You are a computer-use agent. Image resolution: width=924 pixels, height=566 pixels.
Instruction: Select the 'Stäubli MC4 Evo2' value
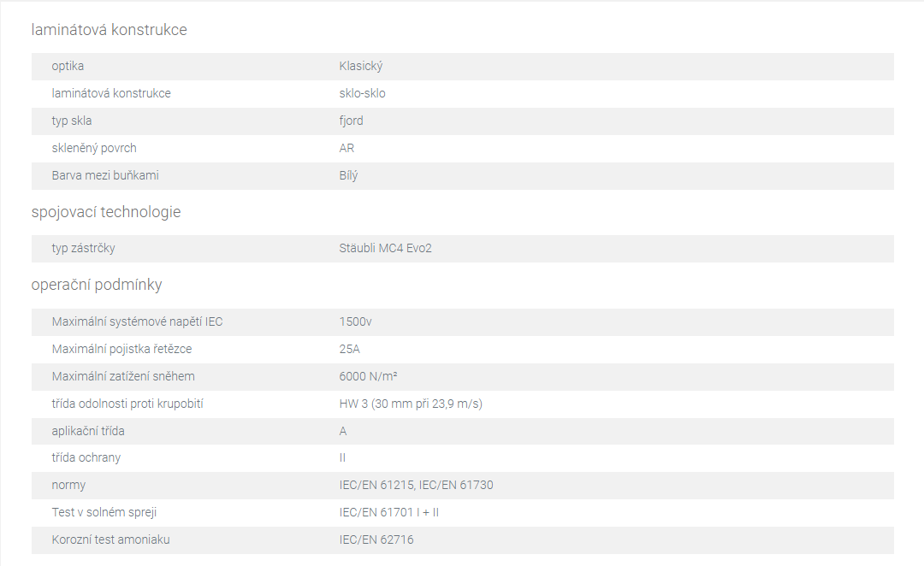pyautogui.click(x=385, y=249)
